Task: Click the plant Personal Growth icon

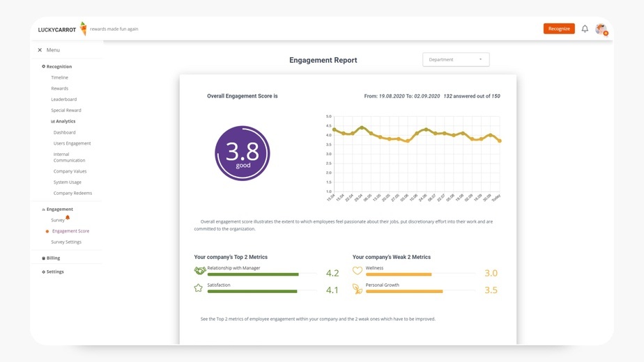Action: tap(358, 289)
